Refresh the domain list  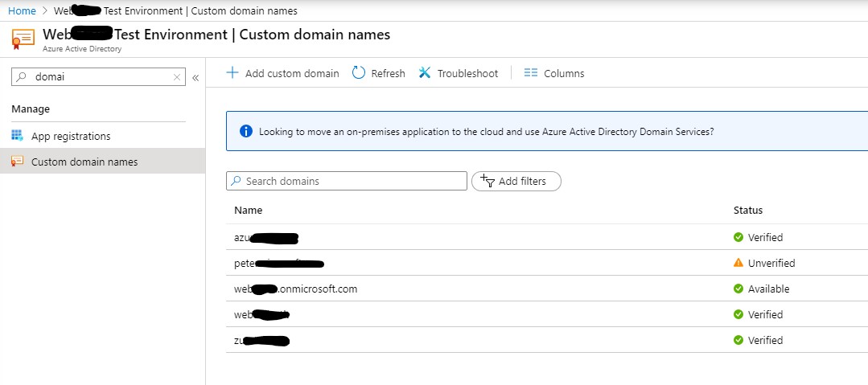(379, 73)
